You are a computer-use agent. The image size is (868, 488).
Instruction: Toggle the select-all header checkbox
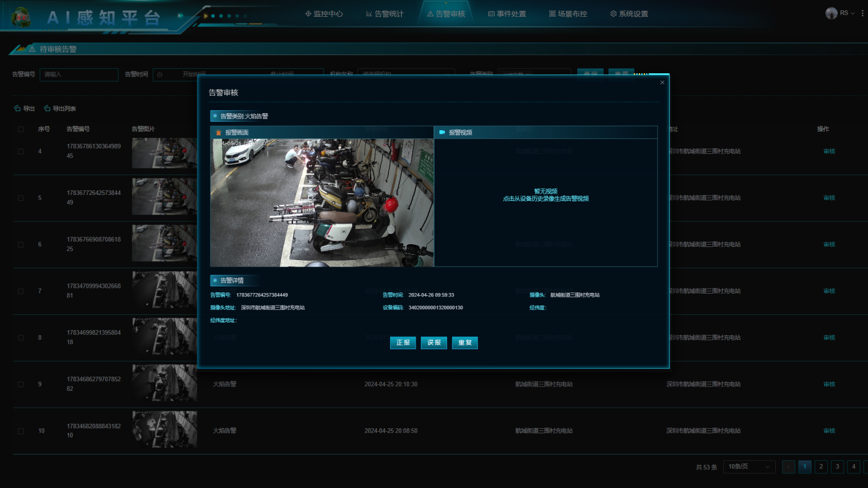click(x=21, y=129)
